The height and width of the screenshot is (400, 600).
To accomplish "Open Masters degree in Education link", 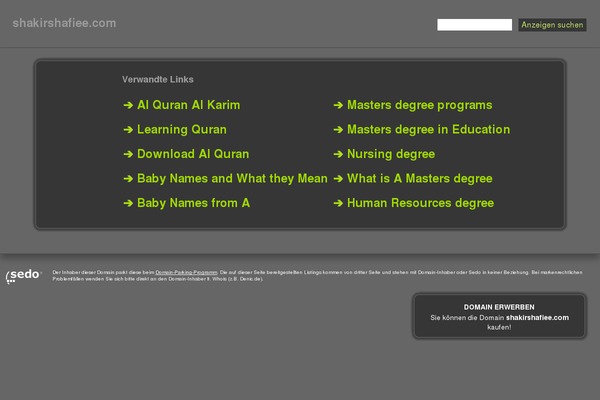I will (428, 129).
